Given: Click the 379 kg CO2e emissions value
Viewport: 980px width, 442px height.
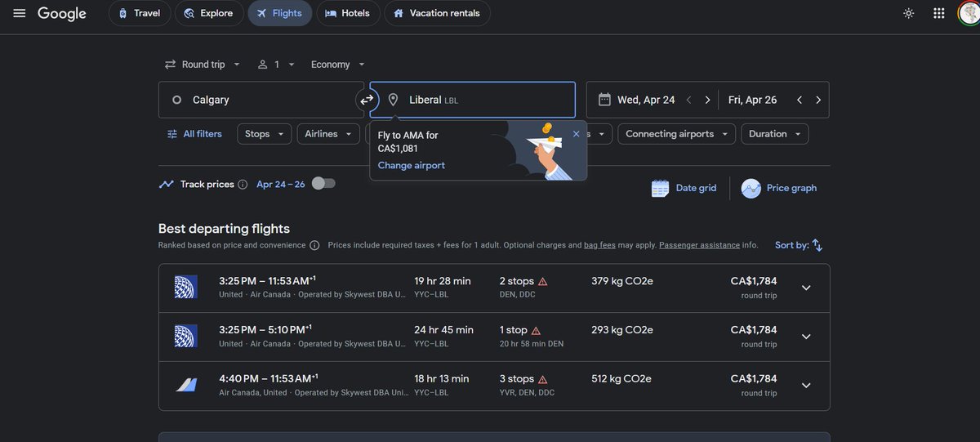Looking at the screenshot, I should click(x=622, y=281).
